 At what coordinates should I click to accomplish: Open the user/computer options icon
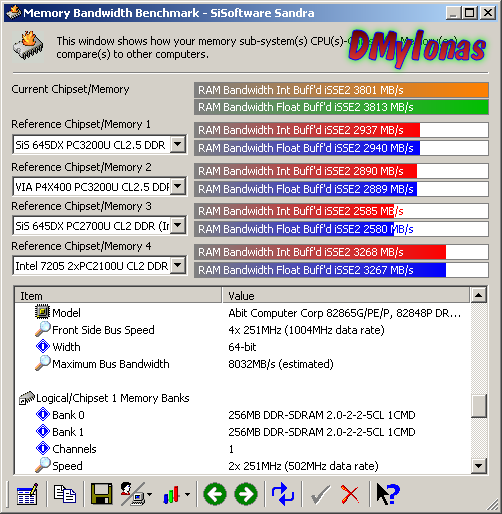tap(132, 494)
